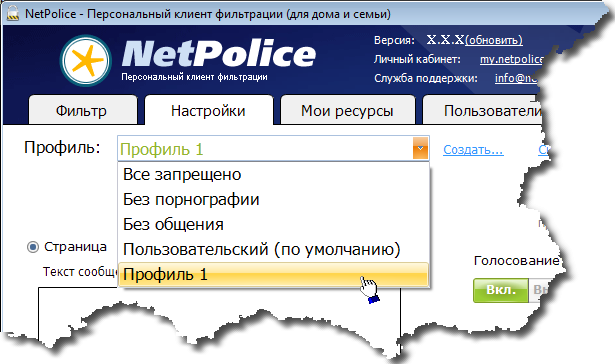This screenshot has width=615, height=364.
Task: Switch to the Настройки tab
Action: [x=209, y=111]
